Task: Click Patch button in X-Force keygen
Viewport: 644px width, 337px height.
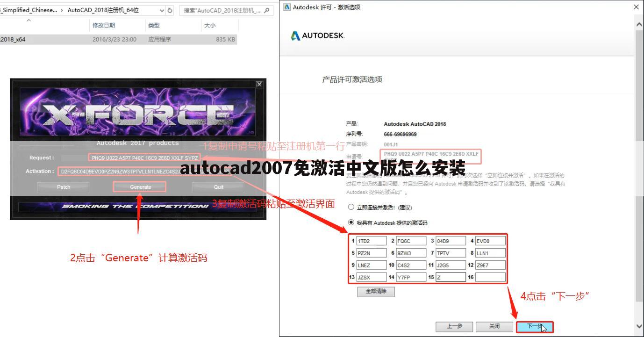Action: [x=64, y=187]
